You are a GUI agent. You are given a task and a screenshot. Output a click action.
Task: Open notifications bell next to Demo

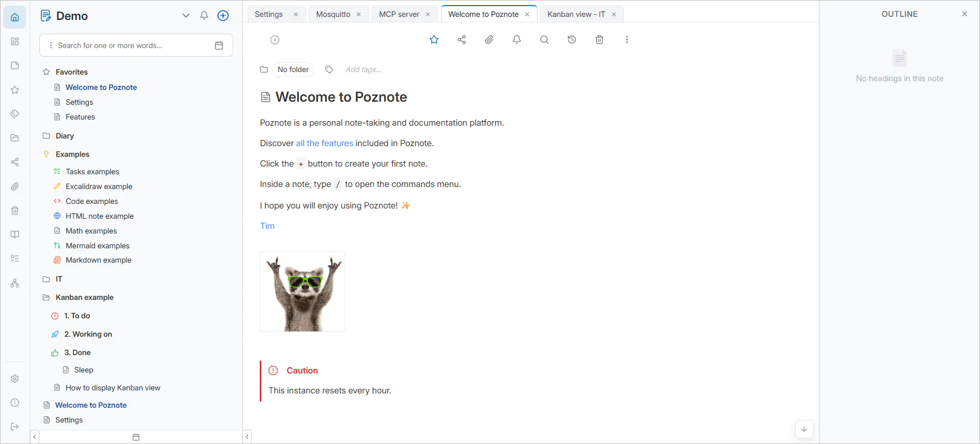pyautogui.click(x=204, y=15)
